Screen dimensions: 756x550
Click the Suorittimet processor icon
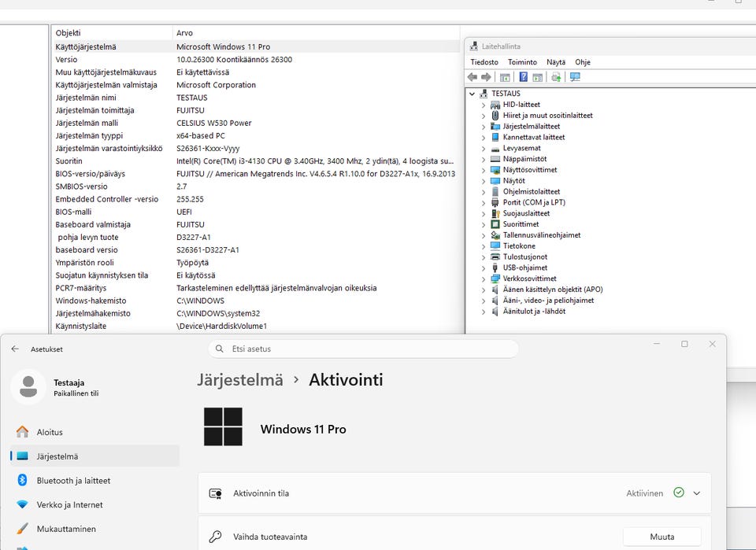coord(495,224)
